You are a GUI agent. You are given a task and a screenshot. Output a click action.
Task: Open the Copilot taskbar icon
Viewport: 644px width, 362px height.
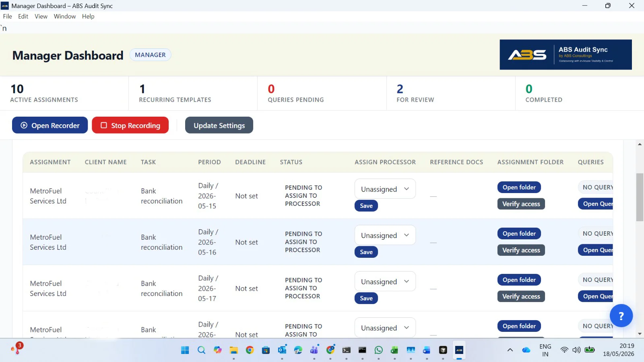pyautogui.click(x=217, y=350)
